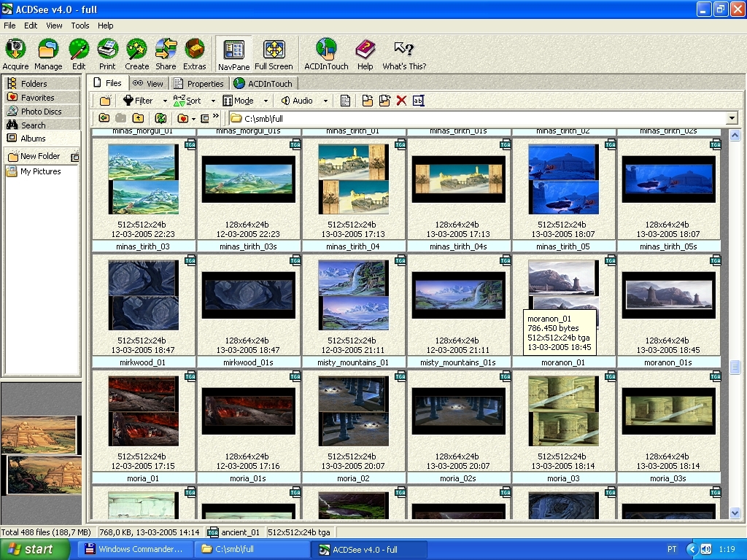Open the Sort dropdown arrow
Screen dimensions: 747x560
coord(213,101)
